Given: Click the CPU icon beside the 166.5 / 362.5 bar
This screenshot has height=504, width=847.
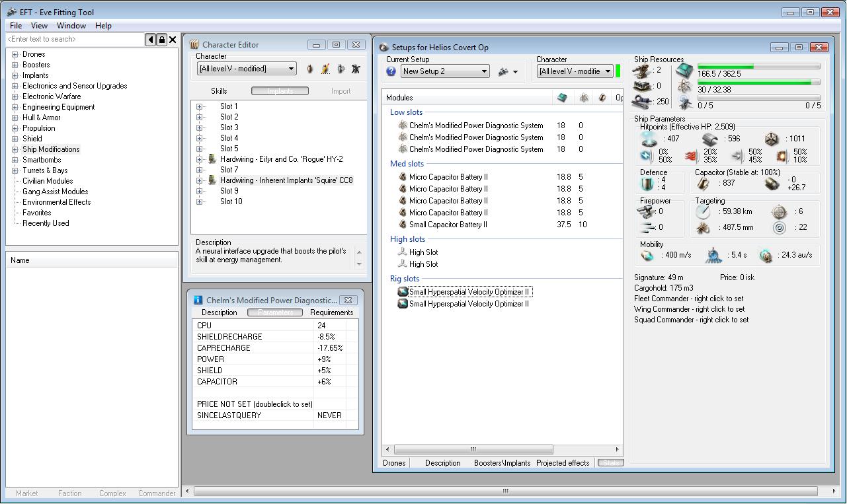Looking at the screenshot, I should (x=685, y=70).
